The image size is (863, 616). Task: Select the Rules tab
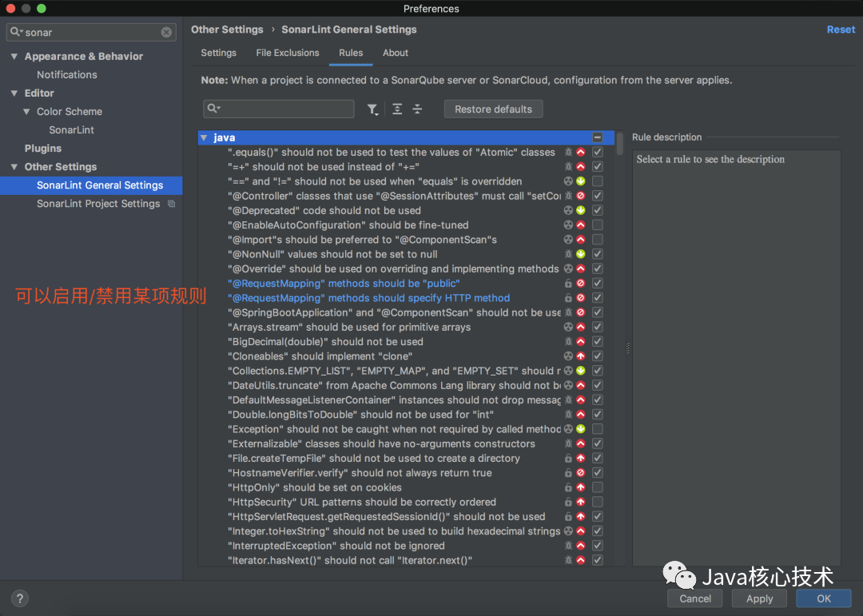[x=351, y=53]
